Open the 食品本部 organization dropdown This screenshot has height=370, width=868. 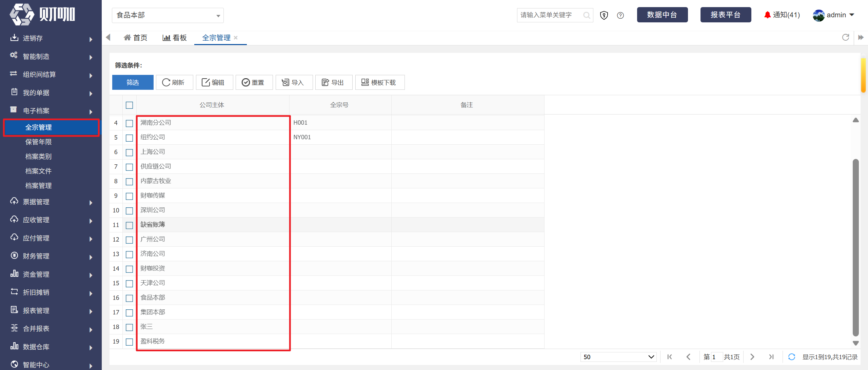click(168, 16)
